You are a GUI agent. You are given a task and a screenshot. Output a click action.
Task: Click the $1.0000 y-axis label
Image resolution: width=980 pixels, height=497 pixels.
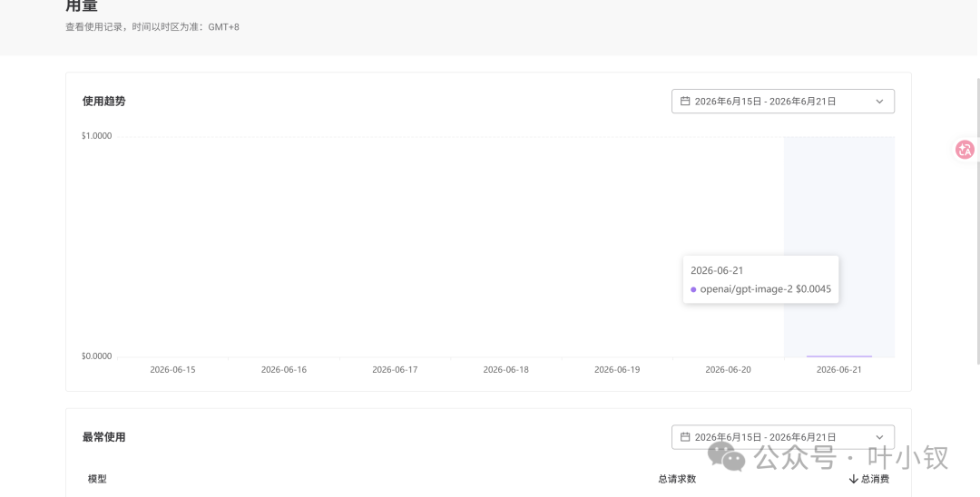[x=97, y=136]
